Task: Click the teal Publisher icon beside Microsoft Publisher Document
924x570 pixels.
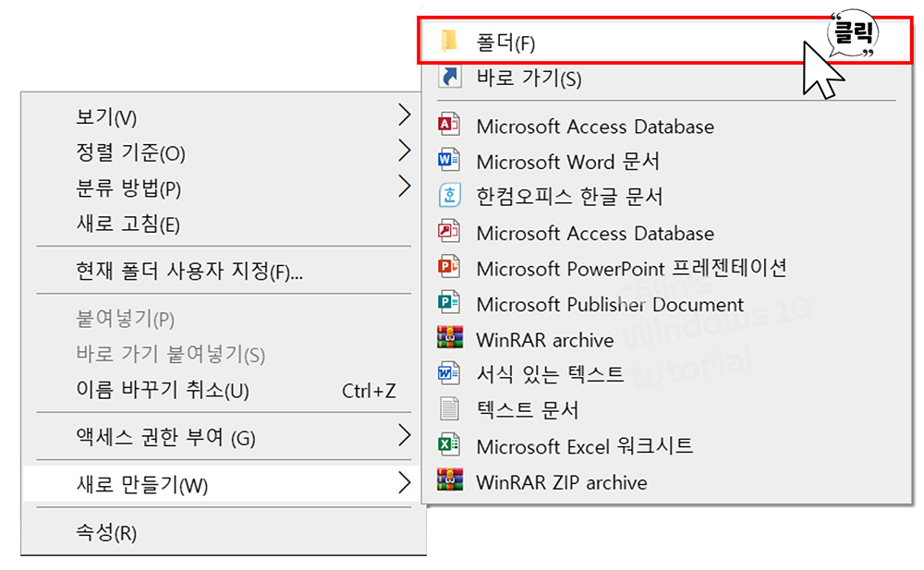Action: [x=449, y=302]
